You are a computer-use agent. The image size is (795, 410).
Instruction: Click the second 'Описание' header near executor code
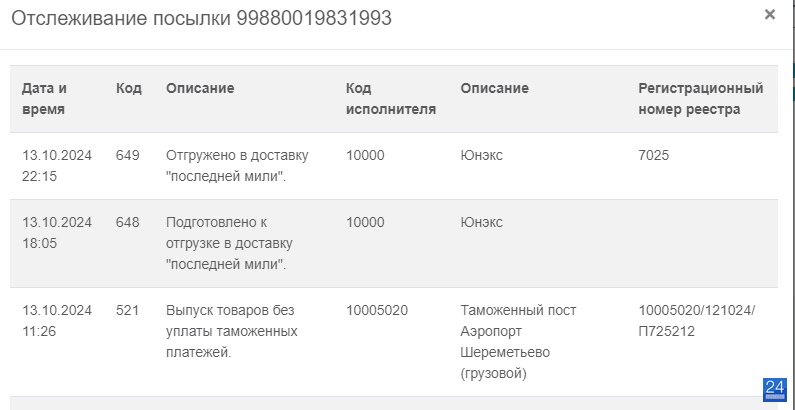click(x=494, y=88)
